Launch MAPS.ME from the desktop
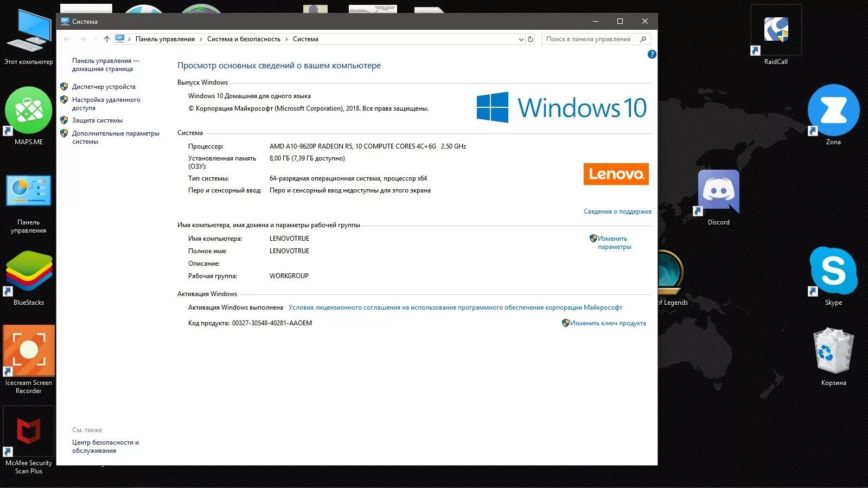 click(29, 116)
